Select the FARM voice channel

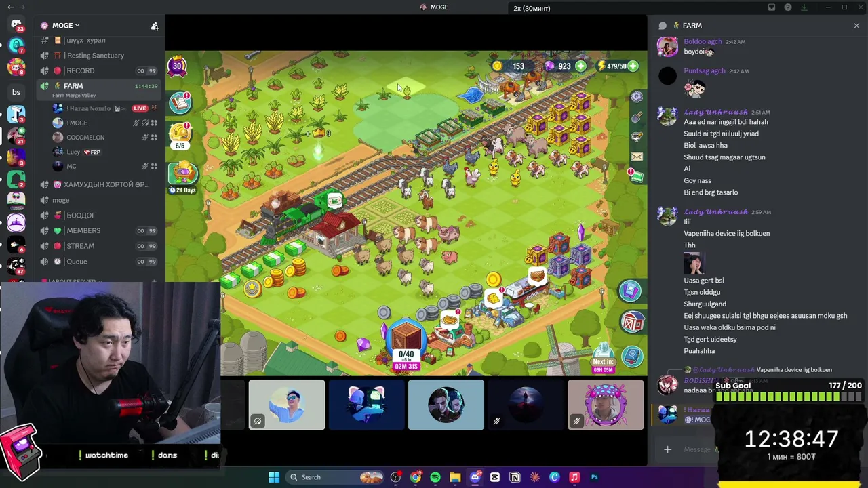[100, 89]
